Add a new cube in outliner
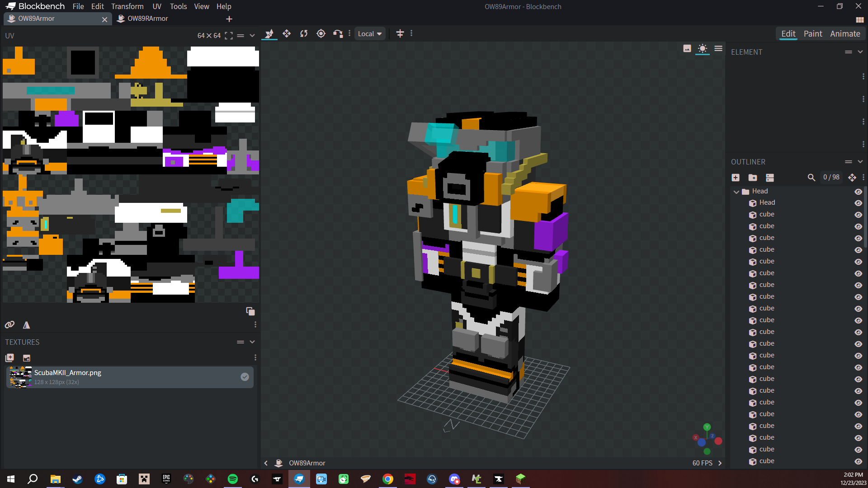 pyautogui.click(x=736, y=178)
